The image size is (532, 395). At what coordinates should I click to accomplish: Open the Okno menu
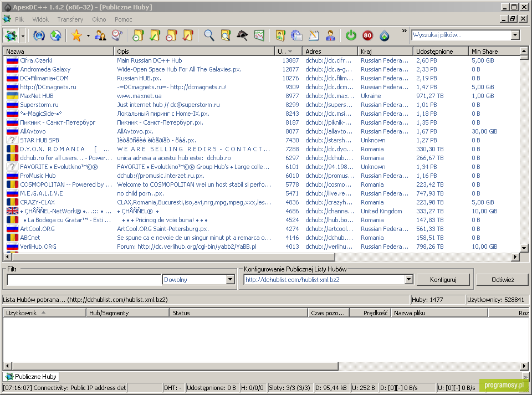99,19
